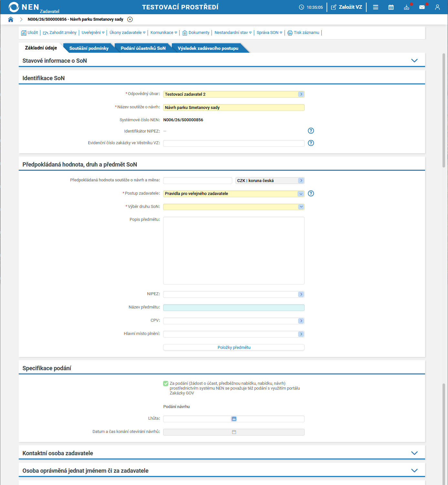Close the Návrh parku Smetanovy sady breadcrumb tab
The image size is (448, 485).
coord(130,19)
